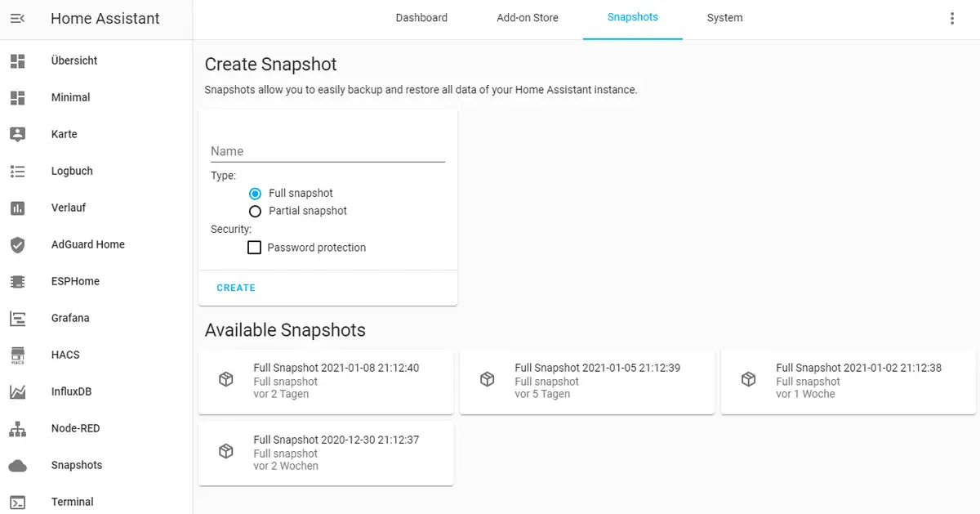Viewport: 980px width, 514px height.
Task: Open the Terminal console icon
Action: [17, 502]
